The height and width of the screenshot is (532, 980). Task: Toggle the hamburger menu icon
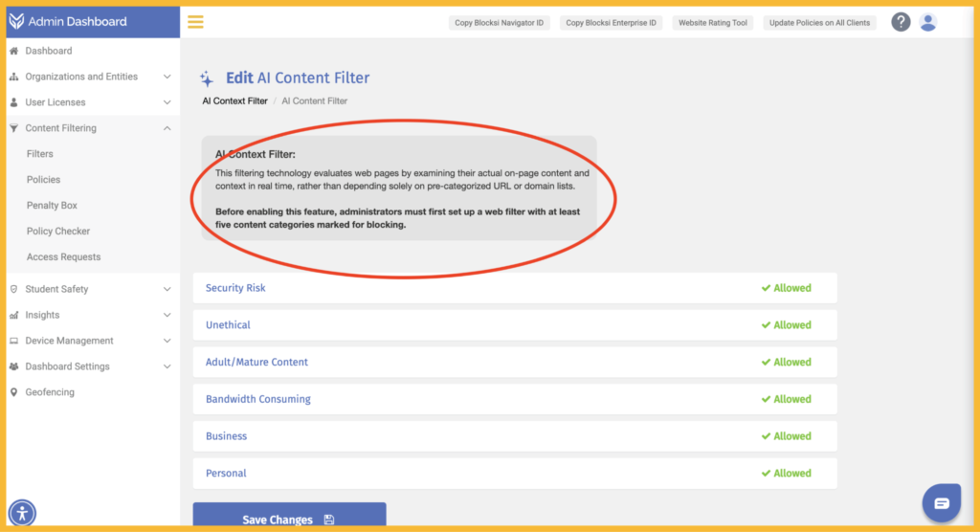click(195, 22)
